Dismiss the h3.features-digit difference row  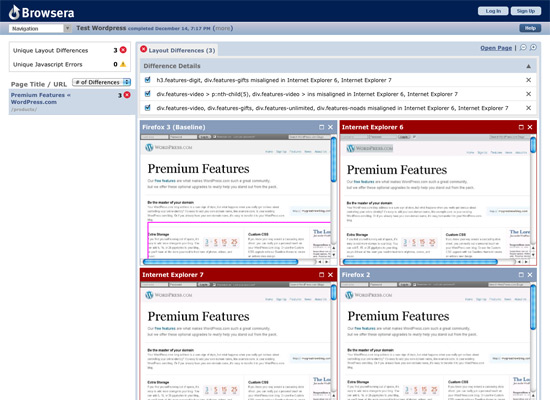tap(528, 80)
